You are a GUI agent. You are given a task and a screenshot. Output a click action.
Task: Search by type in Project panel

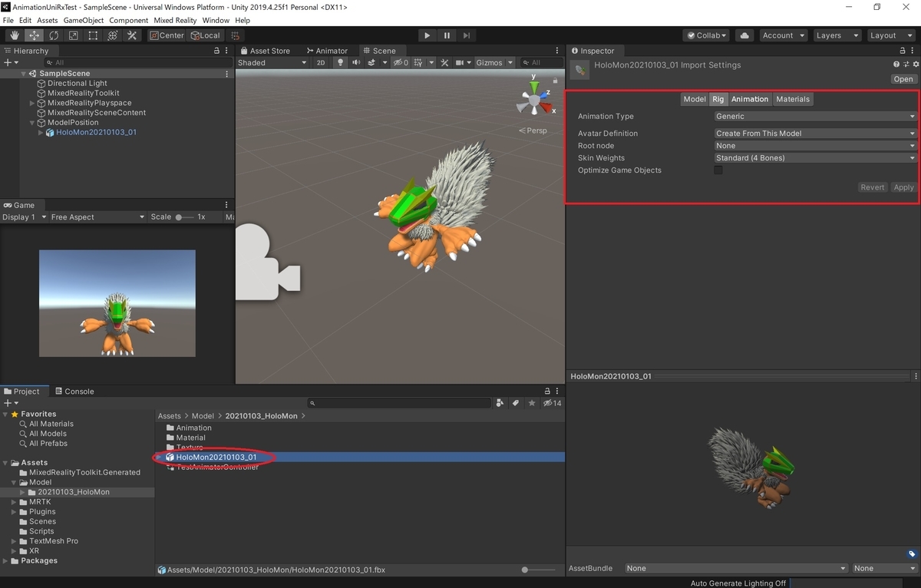coord(500,403)
